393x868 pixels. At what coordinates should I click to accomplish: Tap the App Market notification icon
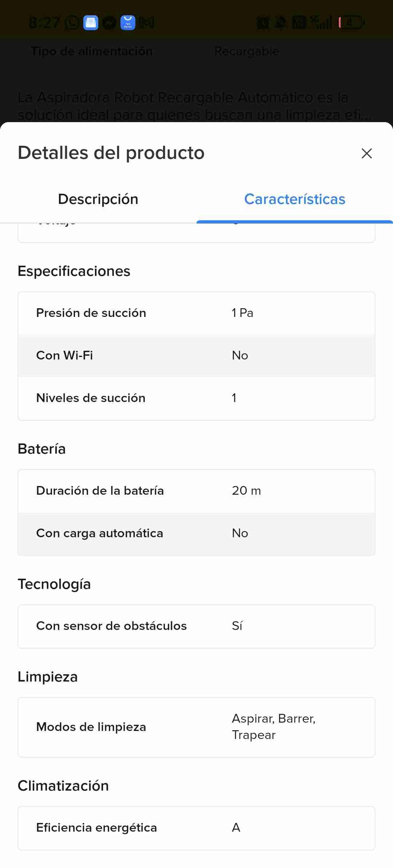[128, 23]
